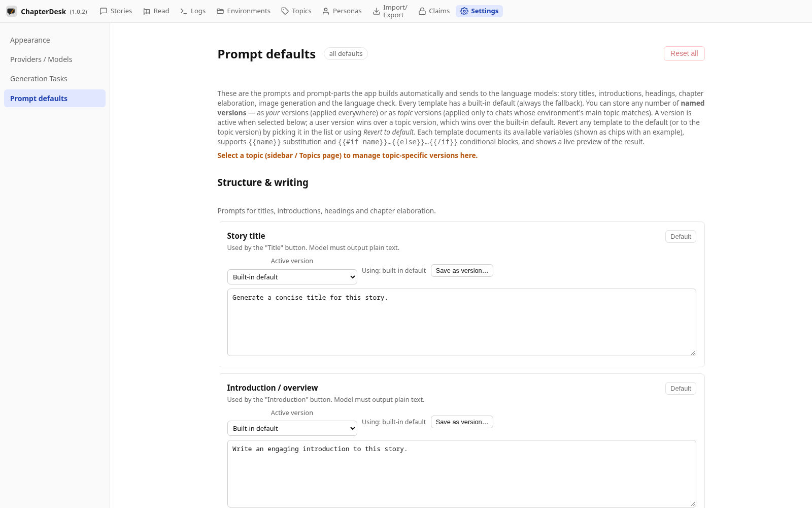Click the Topics tag icon
The width and height of the screenshot is (812, 508).
pos(285,11)
